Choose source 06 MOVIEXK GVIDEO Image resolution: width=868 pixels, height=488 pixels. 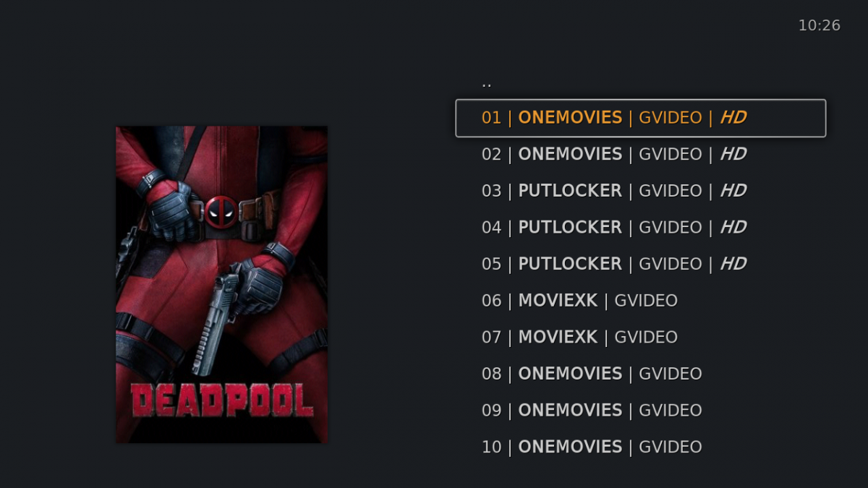[x=640, y=301]
